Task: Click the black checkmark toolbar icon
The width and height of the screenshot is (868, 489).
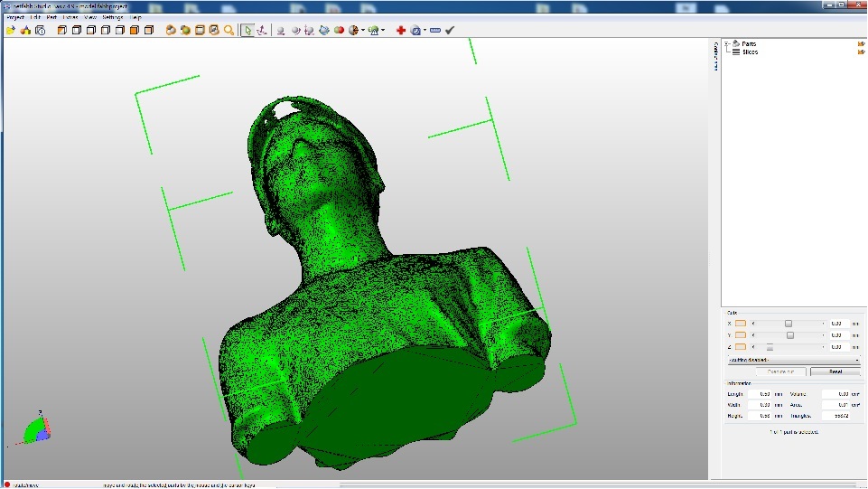Action: pyautogui.click(x=450, y=30)
